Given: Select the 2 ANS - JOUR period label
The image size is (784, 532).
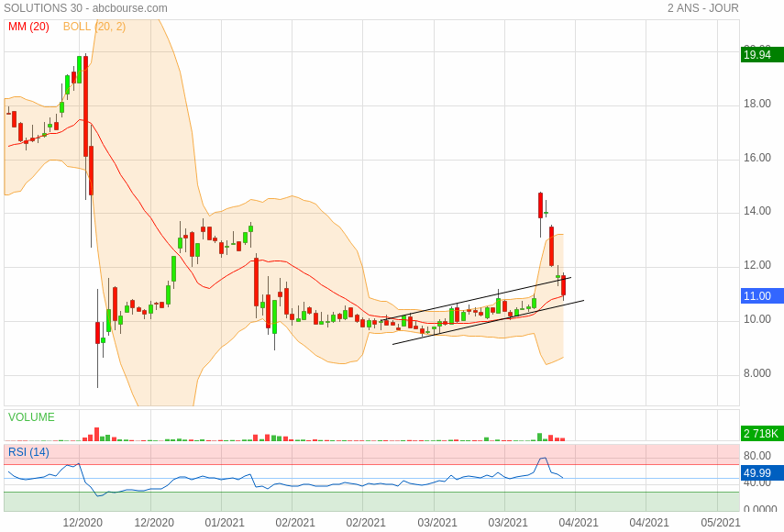Looking at the screenshot, I should pos(702,8).
